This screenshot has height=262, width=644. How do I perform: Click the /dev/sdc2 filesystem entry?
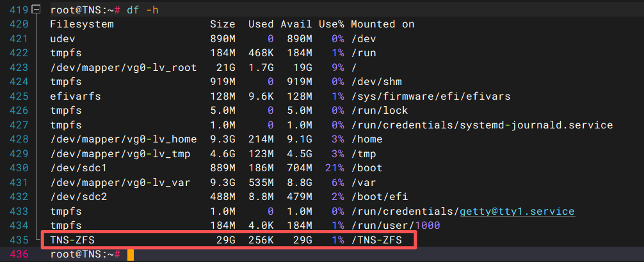click(x=78, y=197)
